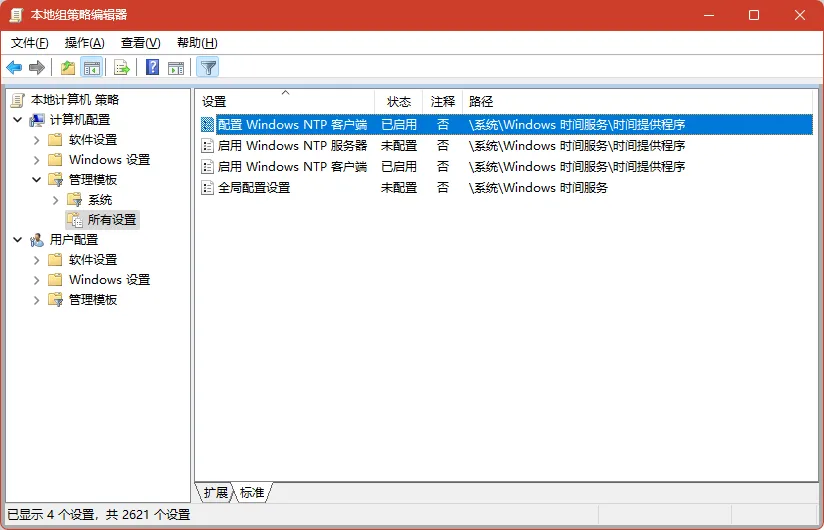Click the app icon in the title bar
This screenshot has height=530, width=824.
pos(16,15)
